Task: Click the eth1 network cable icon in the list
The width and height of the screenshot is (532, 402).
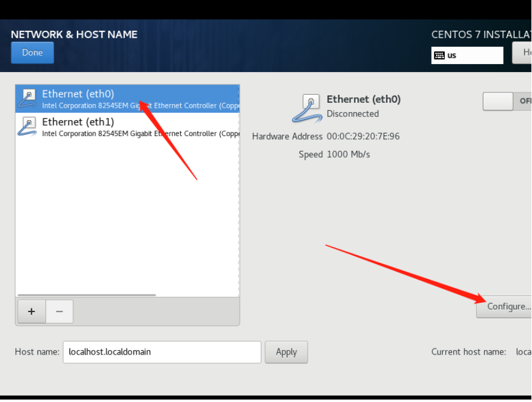Action: click(28, 127)
